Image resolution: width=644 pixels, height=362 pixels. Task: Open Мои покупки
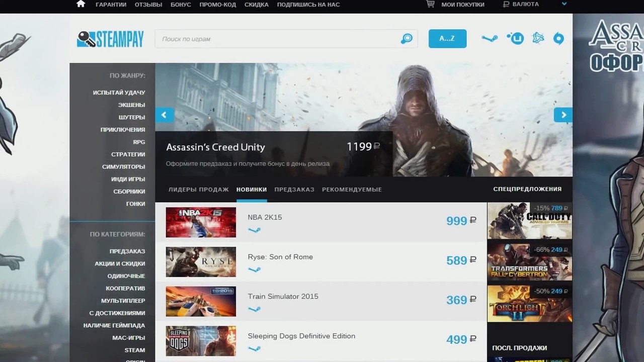pyautogui.click(x=463, y=5)
